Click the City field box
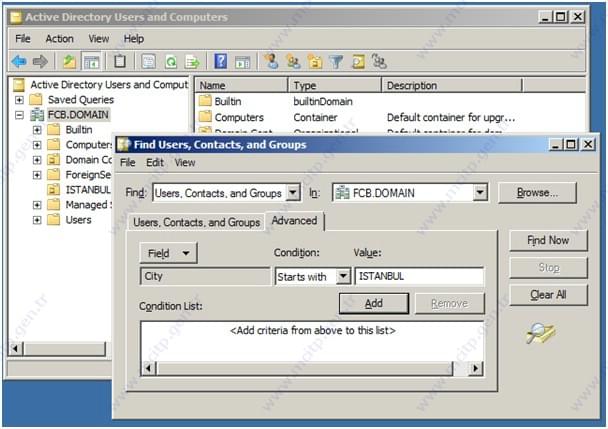 coord(205,276)
